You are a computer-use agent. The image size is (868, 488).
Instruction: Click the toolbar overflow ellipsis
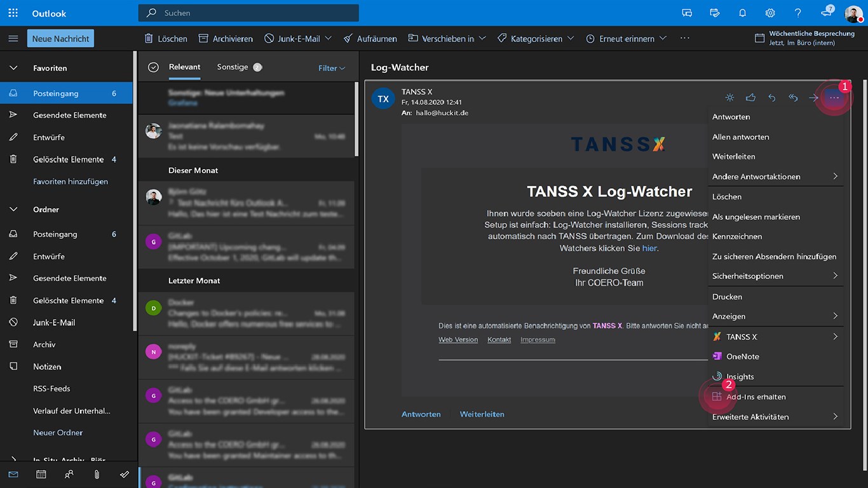(684, 38)
